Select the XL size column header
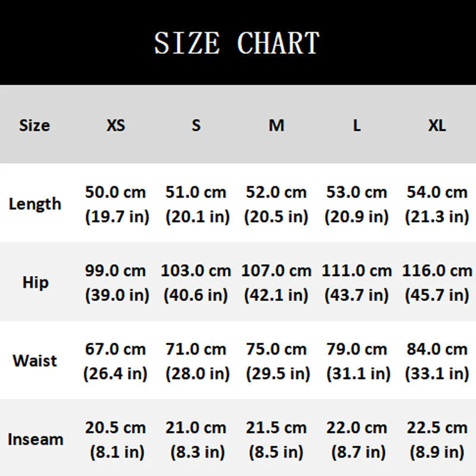 [437, 126]
